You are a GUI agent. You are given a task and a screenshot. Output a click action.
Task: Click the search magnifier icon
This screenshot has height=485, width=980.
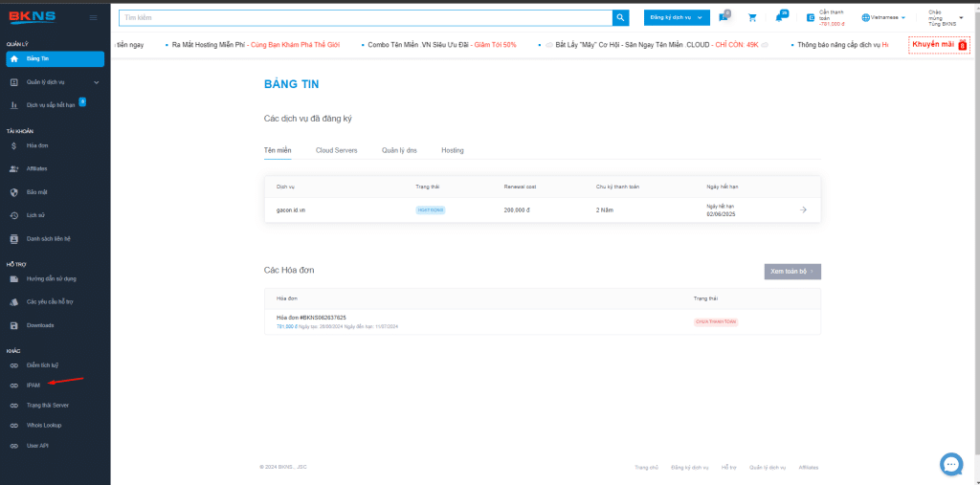621,18
